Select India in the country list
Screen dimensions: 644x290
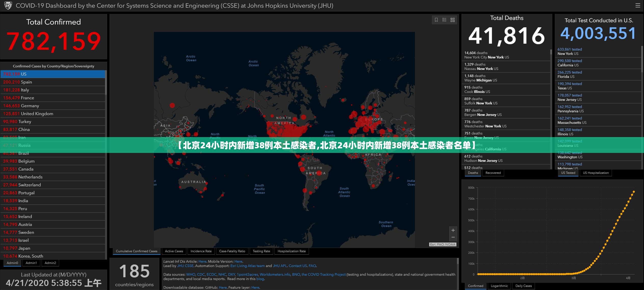pyautogui.click(x=53, y=201)
